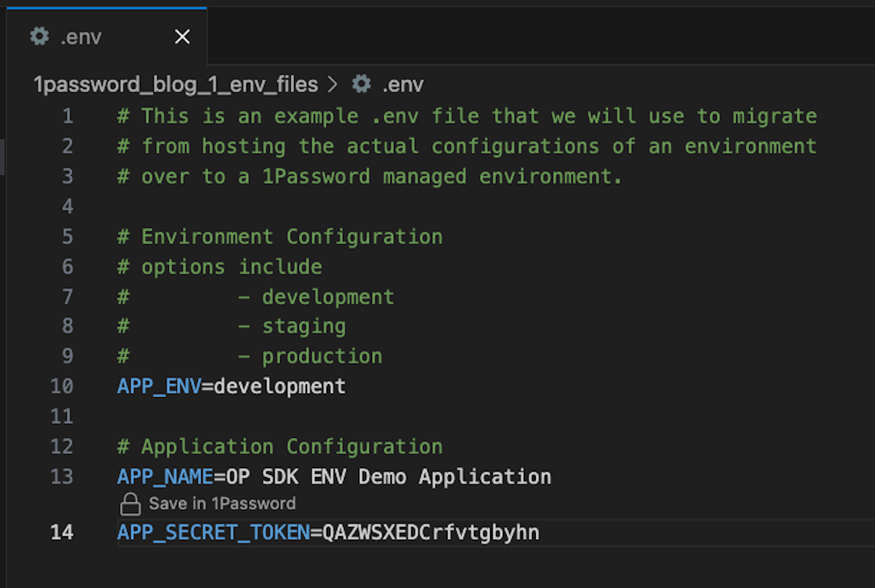Click the activity indicator on the left edge
875x588 pixels.
2,155
